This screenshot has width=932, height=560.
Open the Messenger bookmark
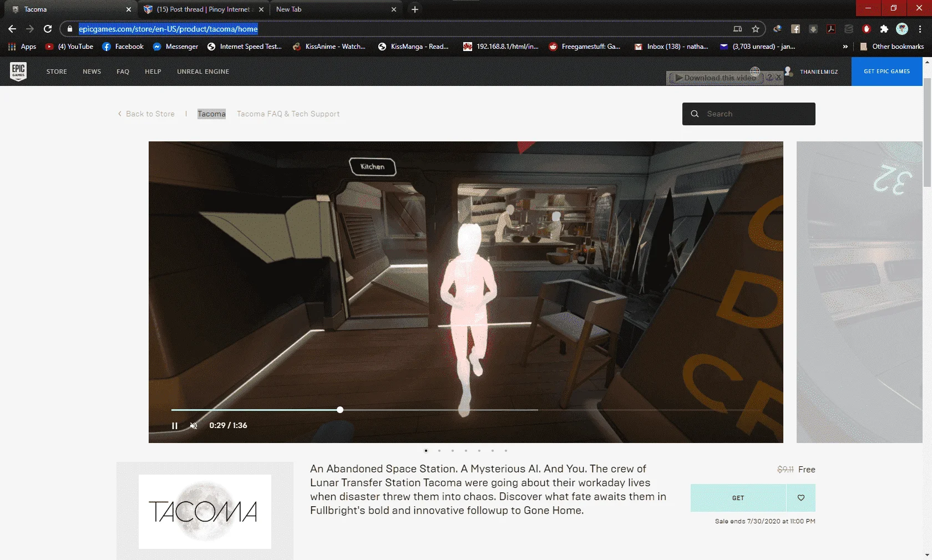pos(176,47)
